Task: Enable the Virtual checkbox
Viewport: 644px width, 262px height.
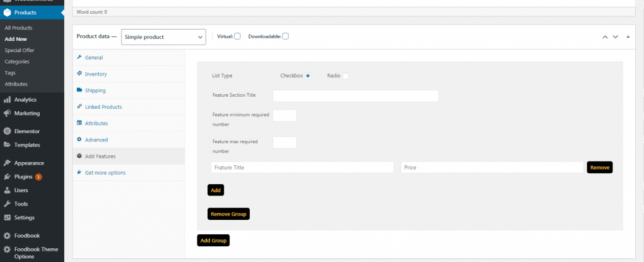Action: (x=238, y=36)
